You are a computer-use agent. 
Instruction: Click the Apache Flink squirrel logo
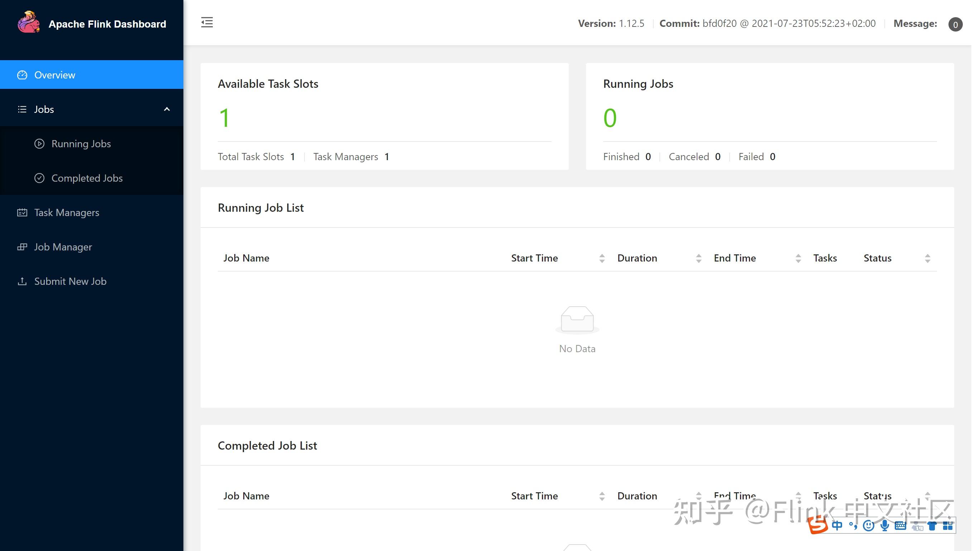coord(29,23)
